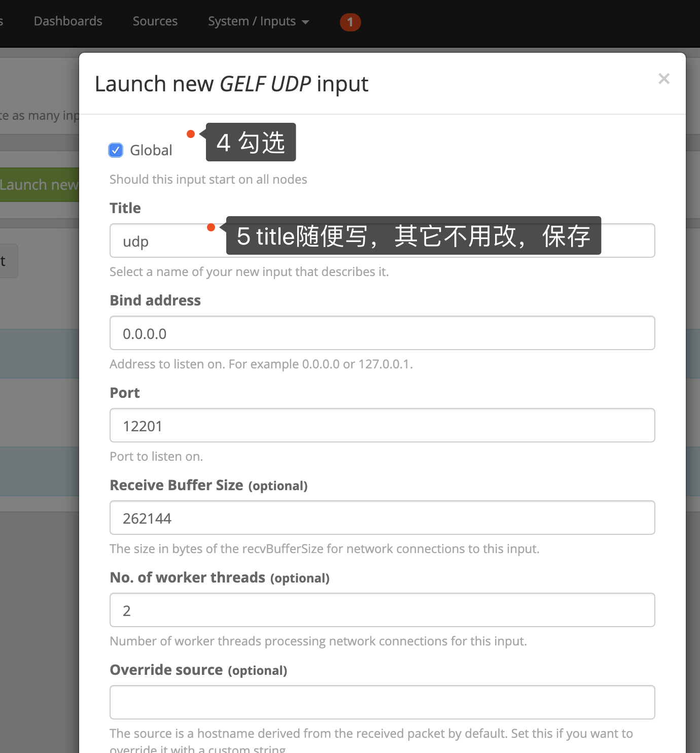This screenshot has width=700, height=753.
Task: Click the Override source input field
Action: (x=382, y=702)
